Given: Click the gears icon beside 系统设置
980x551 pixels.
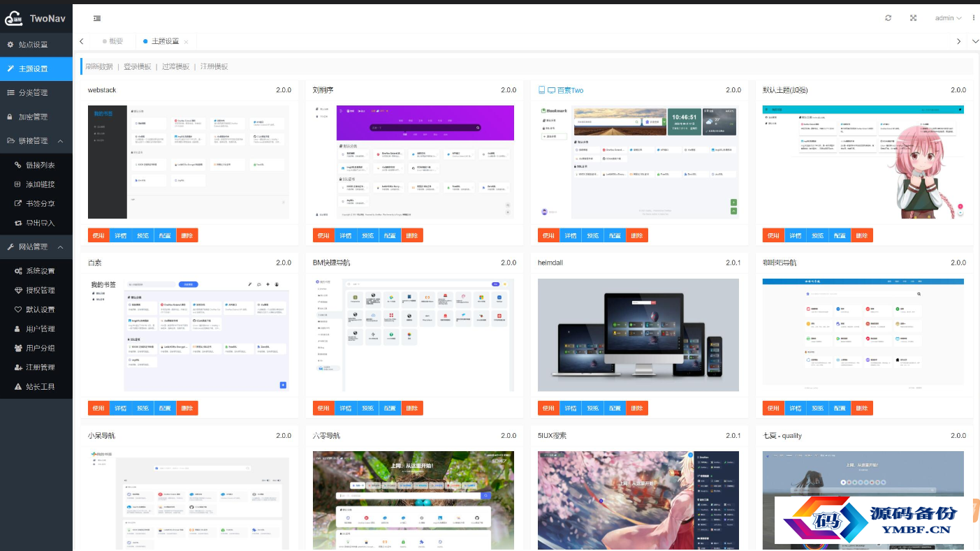Looking at the screenshot, I should [19, 271].
